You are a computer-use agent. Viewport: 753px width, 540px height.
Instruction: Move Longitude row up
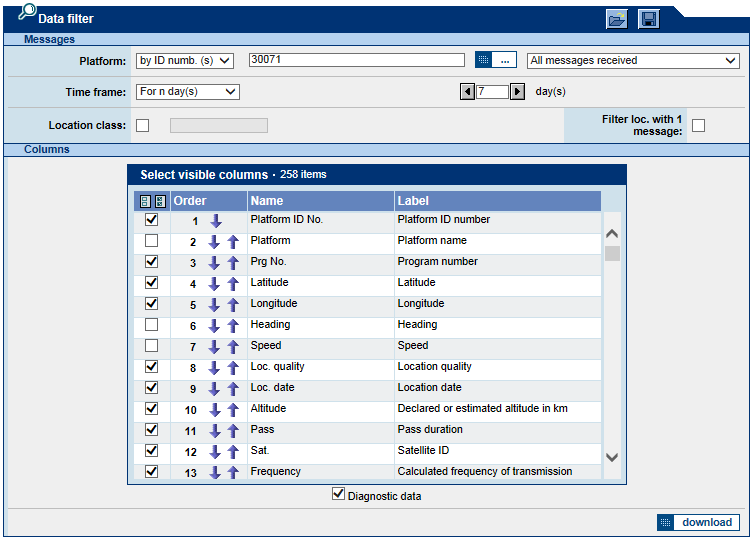click(x=233, y=305)
